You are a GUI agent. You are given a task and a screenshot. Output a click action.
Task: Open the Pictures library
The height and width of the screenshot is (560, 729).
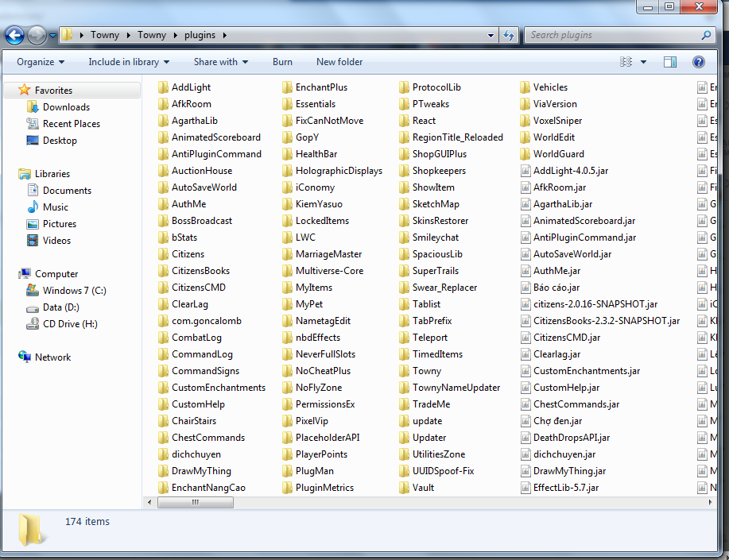click(60, 224)
